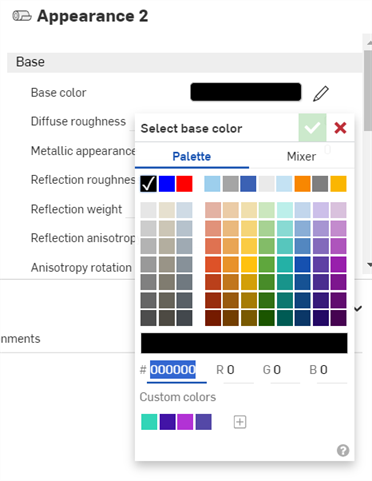This screenshot has height=481, width=372.
Task: Switch to the Palette tab
Action: (192, 156)
